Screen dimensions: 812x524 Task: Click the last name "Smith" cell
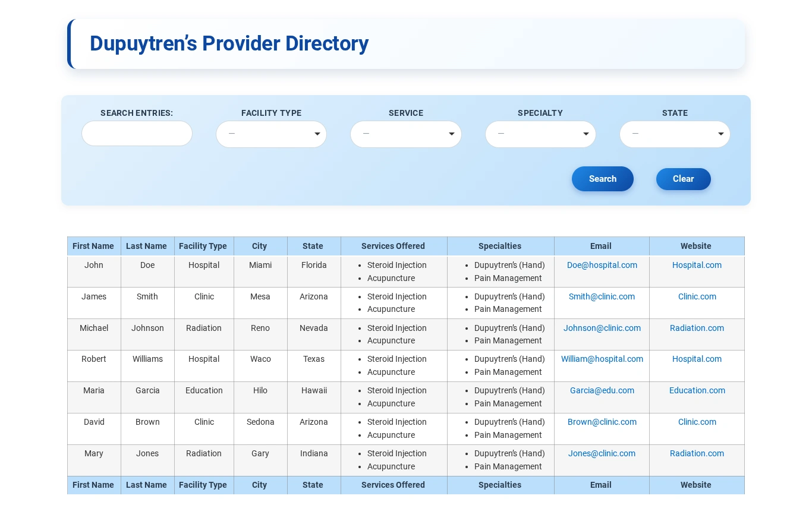click(147, 303)
